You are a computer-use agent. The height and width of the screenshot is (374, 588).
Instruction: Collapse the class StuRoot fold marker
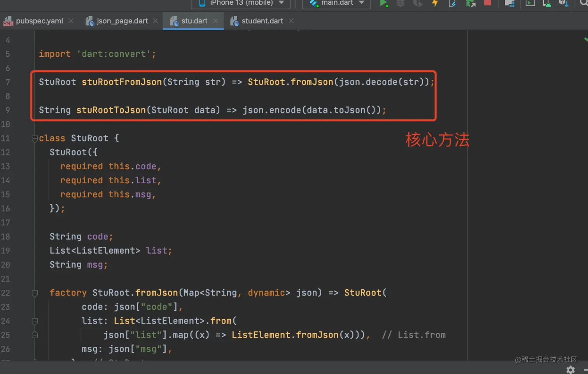click(x=35, y=138)
